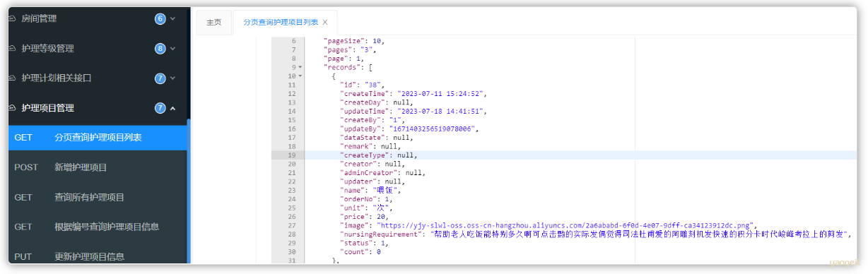Click line number 28 in the gutter

tap(292, 234)
